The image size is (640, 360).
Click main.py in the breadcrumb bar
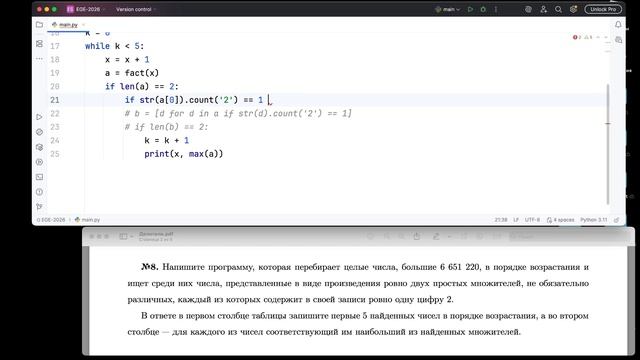pos(87,220)
